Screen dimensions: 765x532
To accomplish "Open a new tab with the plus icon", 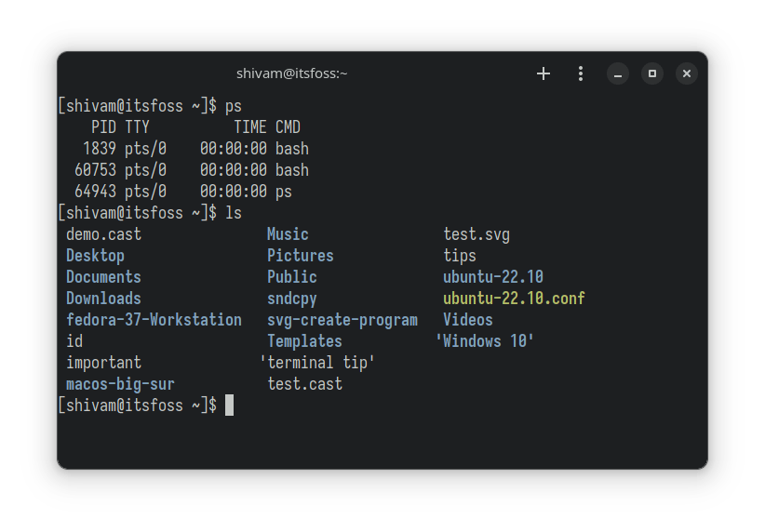I will click(x=544, y=73).
